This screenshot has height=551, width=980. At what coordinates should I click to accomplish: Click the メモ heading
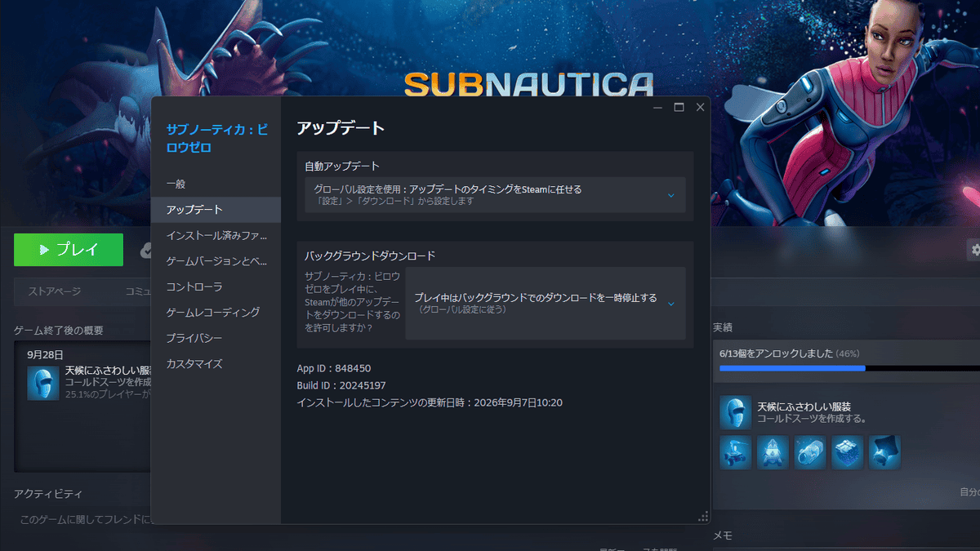point(723,535)
